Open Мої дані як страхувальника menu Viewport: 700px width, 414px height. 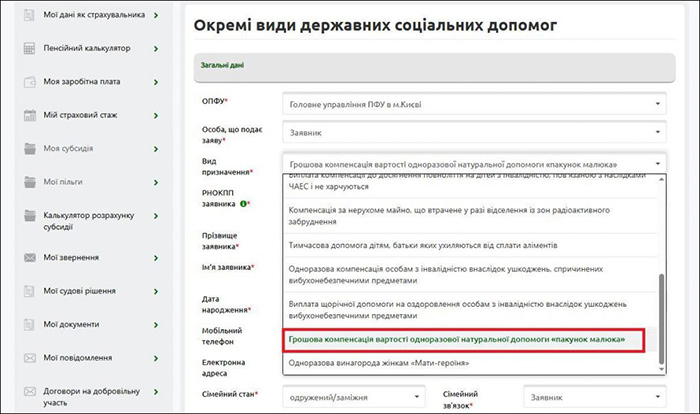coord(94,15)
